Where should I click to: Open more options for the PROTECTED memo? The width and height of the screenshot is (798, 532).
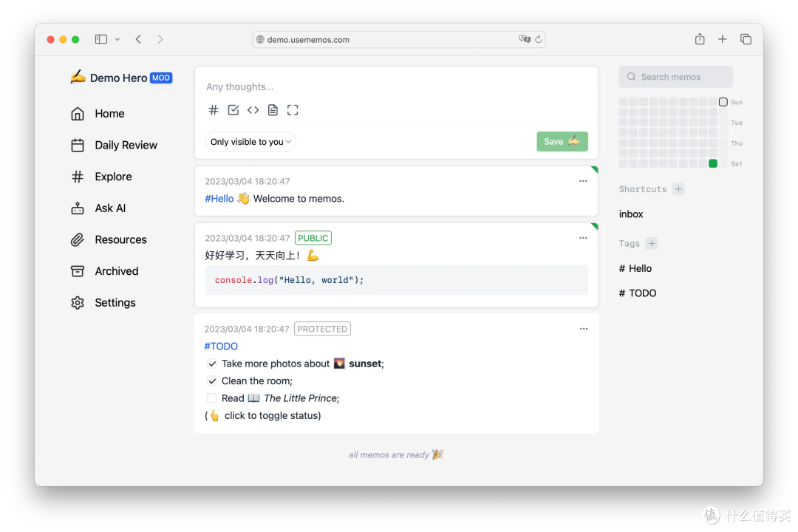tap(583, 329)
